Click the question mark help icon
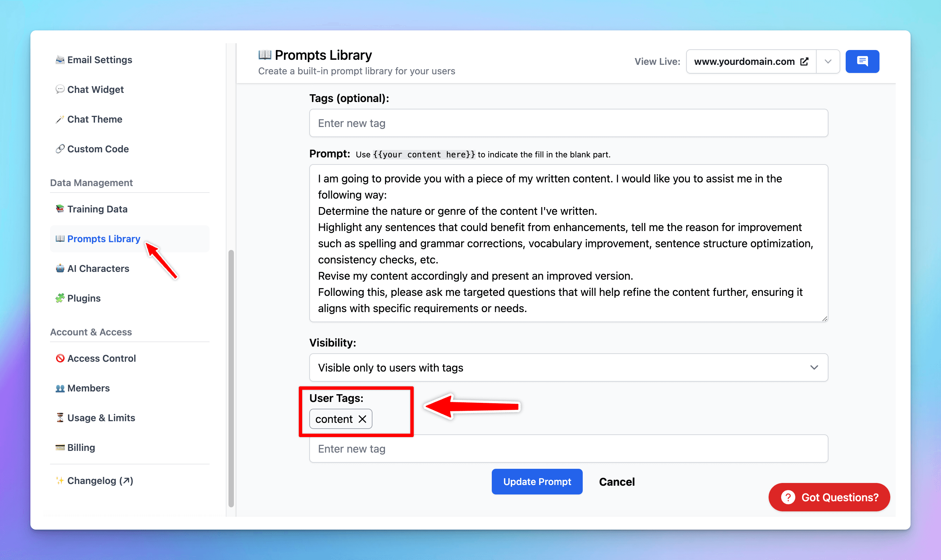The height and width of the screenshot is (560, 941). click(x=788, y=497)
